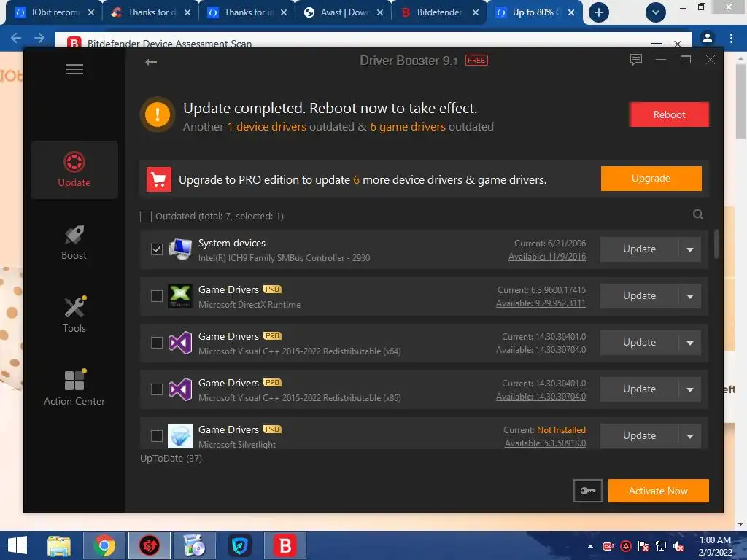Update the Microsoft DirectX Runtime
Screen dimensions: 747x560
(x=639, y=296)
